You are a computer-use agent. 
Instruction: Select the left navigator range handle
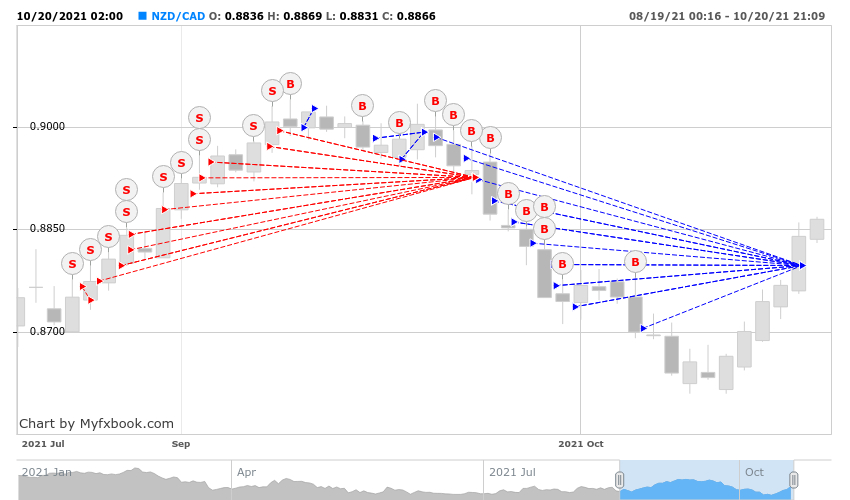(620, 479)
